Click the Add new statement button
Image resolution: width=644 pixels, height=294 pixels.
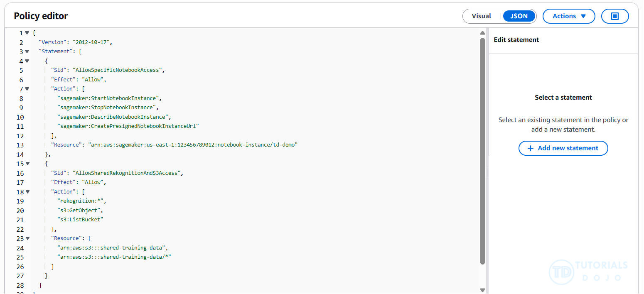[x=563, y=148]
